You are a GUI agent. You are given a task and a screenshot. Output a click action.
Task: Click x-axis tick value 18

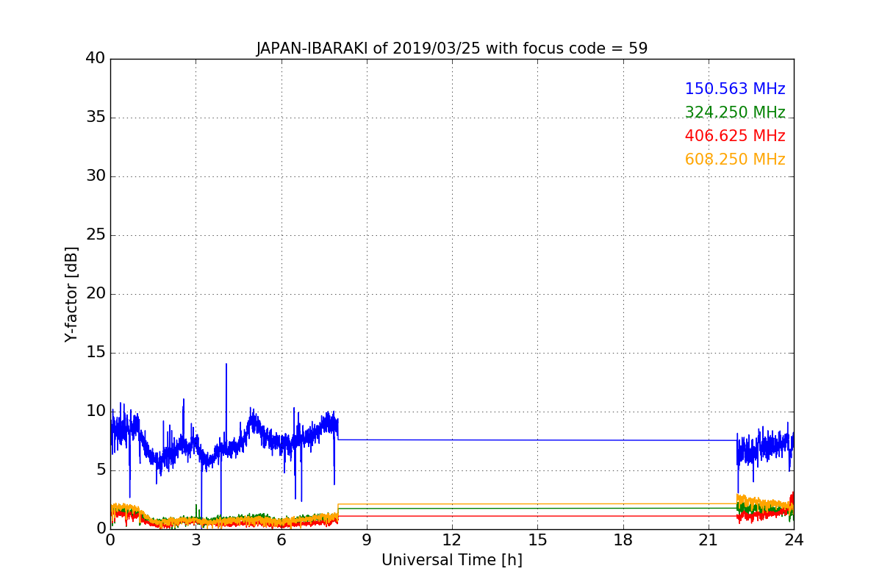[623, 540]
